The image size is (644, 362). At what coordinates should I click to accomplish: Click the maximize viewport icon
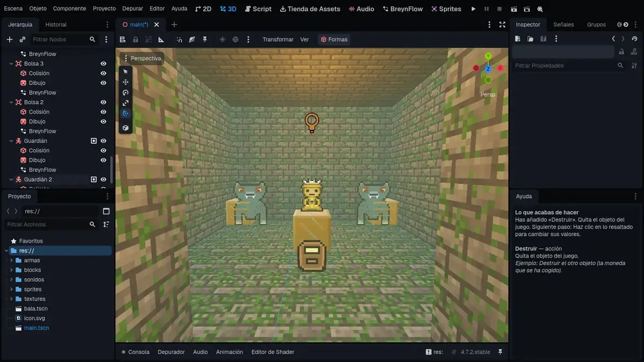[x=502, y=25]
